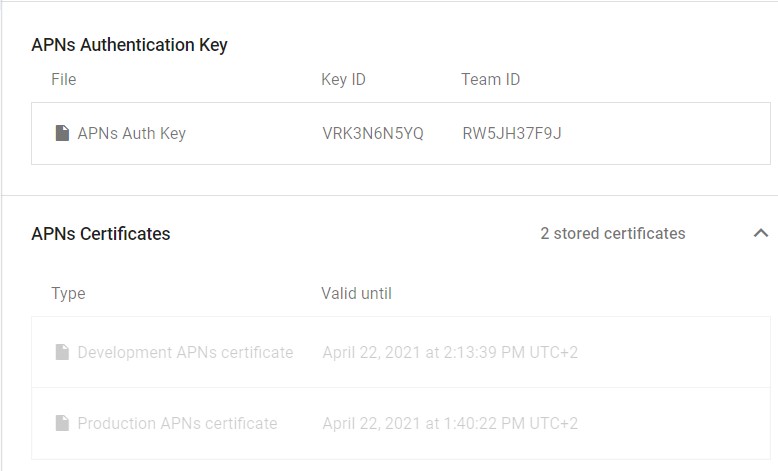The width and height of the screenshot is (778, 471).
Task: Click the APNs Certificates section heading
Action: click(101, 234)
